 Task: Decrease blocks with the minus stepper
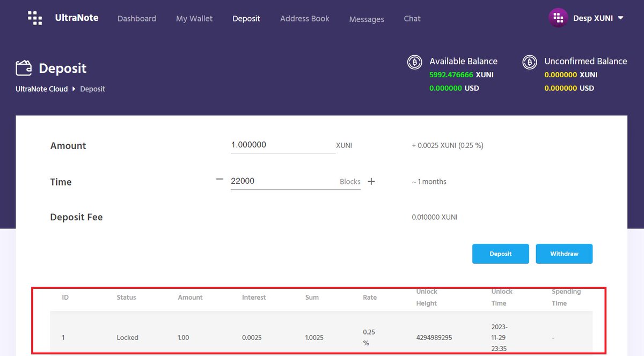[x=219, y=180]
